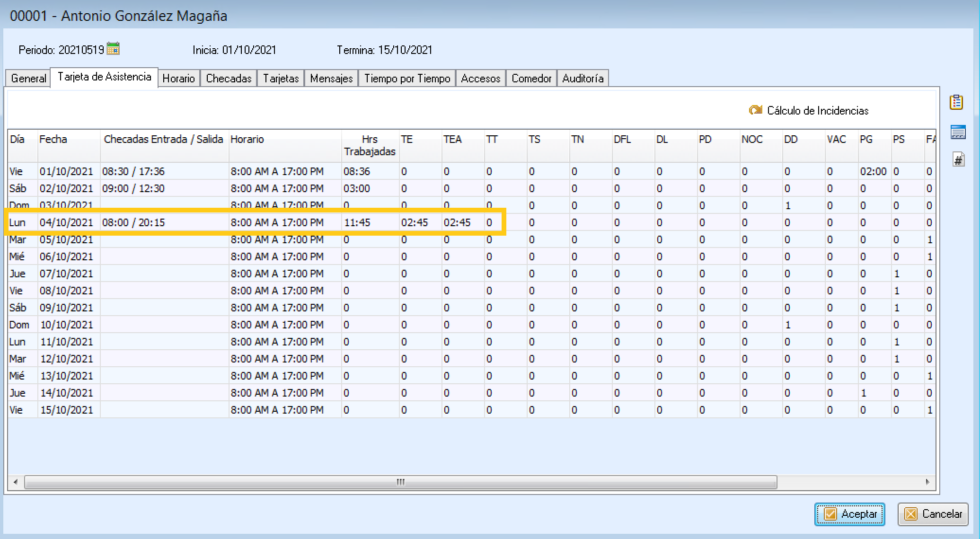
Task: Select the 04/10/2021 Monday row
Action: point(66,222)
